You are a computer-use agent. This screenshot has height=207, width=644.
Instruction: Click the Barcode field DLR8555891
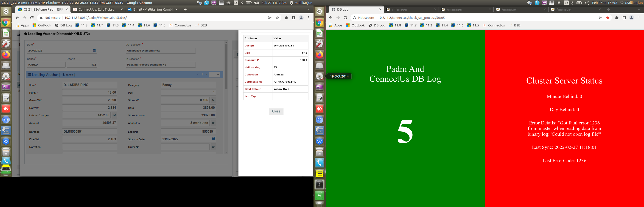pos(90,132)
